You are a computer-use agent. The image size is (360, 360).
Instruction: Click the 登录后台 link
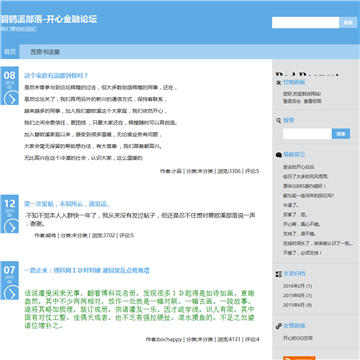pos(292,101)
